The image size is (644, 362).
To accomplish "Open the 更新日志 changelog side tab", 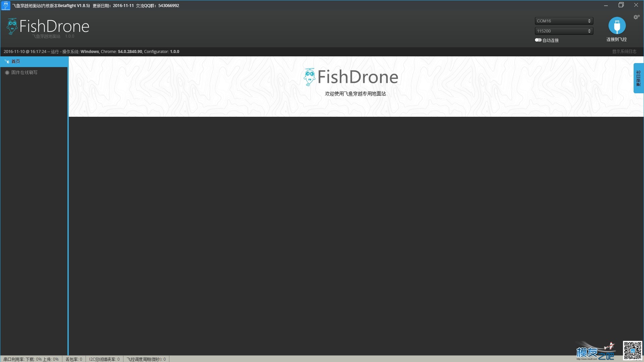I will (638, 78).
